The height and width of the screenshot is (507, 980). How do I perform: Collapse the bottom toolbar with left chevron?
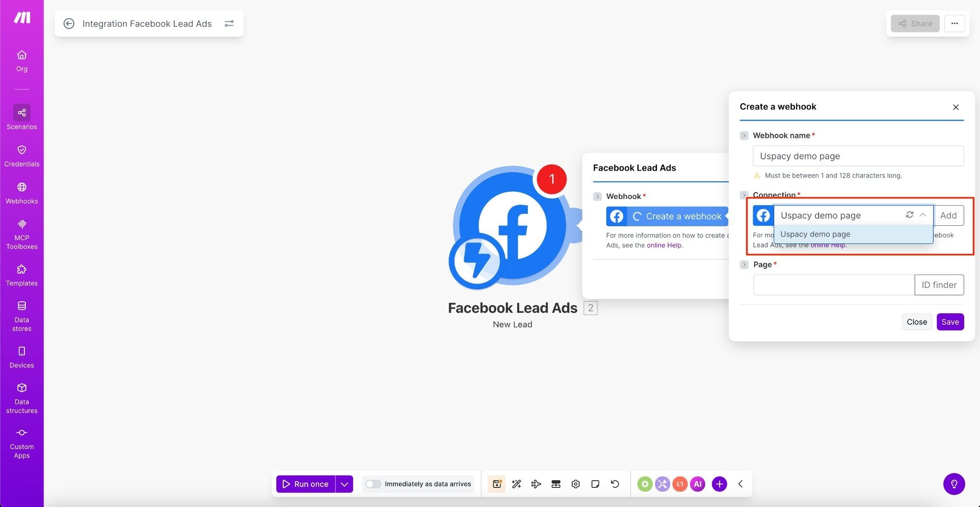click(x=740, y=484)
